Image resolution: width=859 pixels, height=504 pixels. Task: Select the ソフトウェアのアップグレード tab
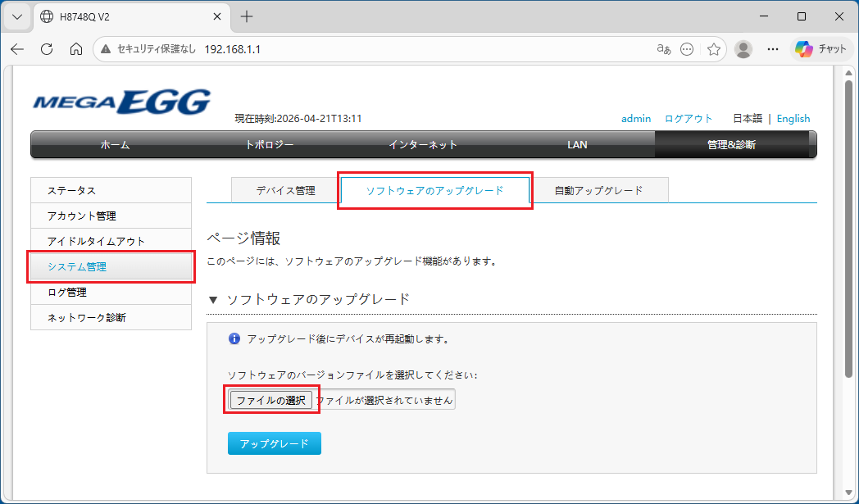pyautogui.click(x=435, y=190)
